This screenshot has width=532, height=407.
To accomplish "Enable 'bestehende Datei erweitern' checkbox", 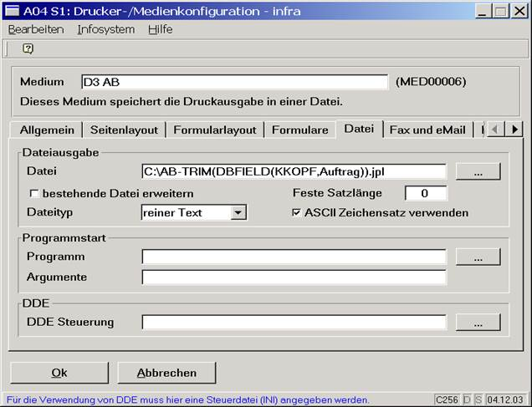I will coord(33,194).
